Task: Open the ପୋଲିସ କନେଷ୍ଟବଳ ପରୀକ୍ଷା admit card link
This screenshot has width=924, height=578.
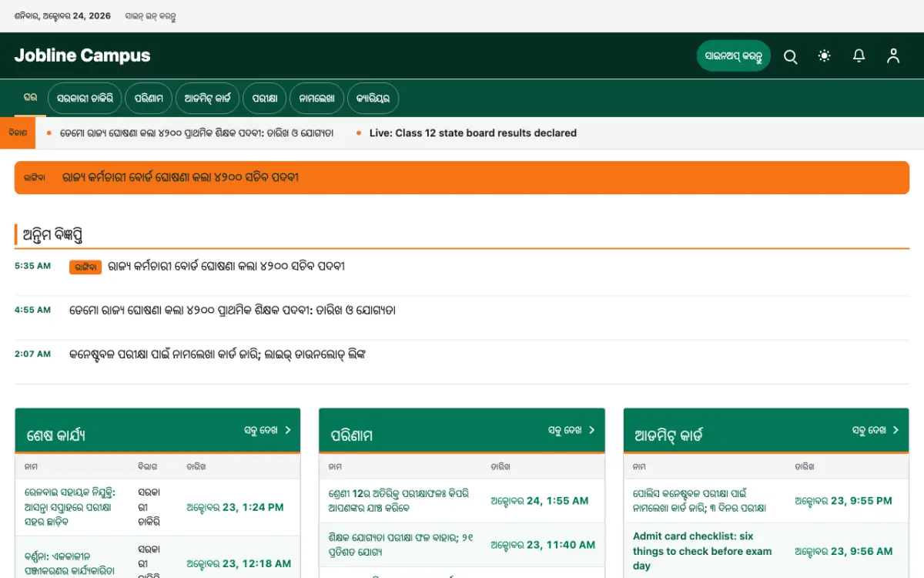Action: pyautogui.click(x=699, y=501)
